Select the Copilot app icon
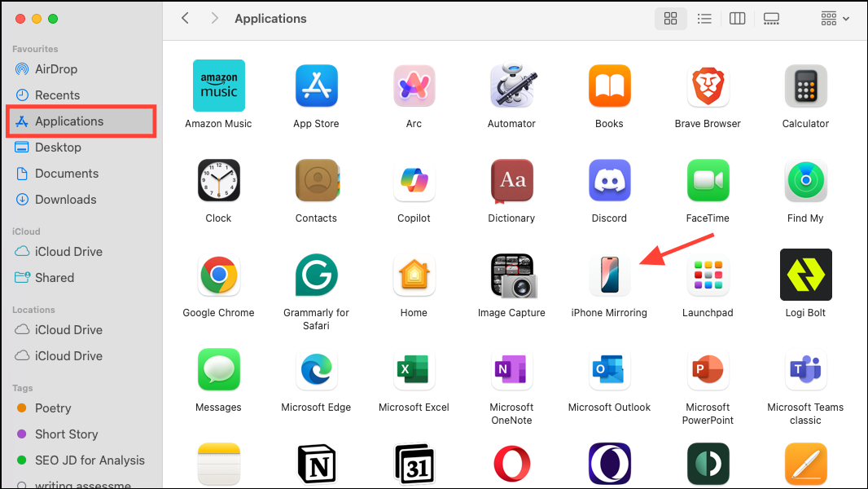Viewport: 868px width, 489px height. coord(414,180)
